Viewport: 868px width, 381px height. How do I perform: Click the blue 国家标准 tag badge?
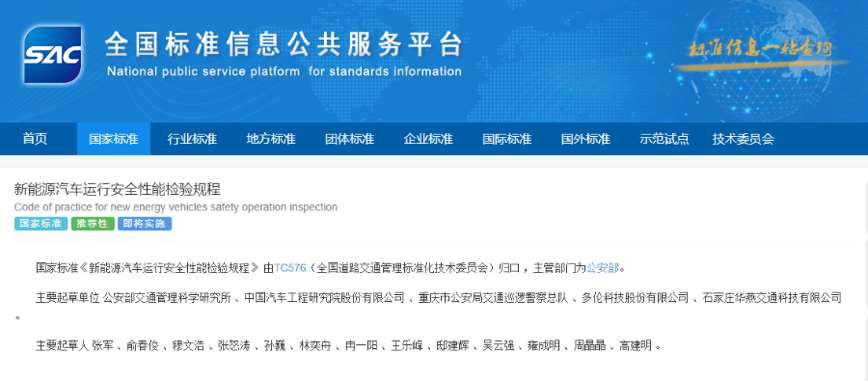pos(41,224)
